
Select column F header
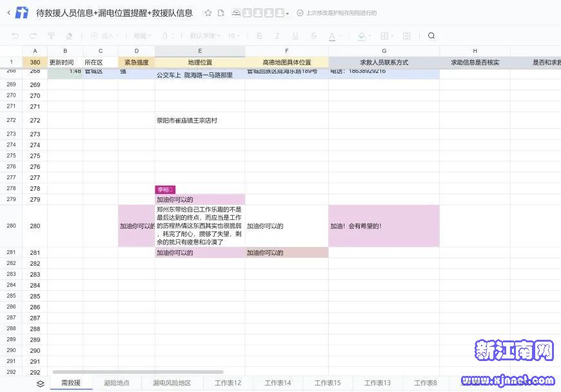coord(286,51)
